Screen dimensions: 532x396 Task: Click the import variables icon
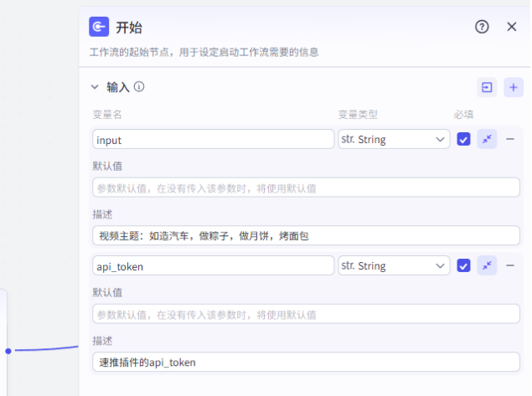pyautogui.click(x=487, y=87)
